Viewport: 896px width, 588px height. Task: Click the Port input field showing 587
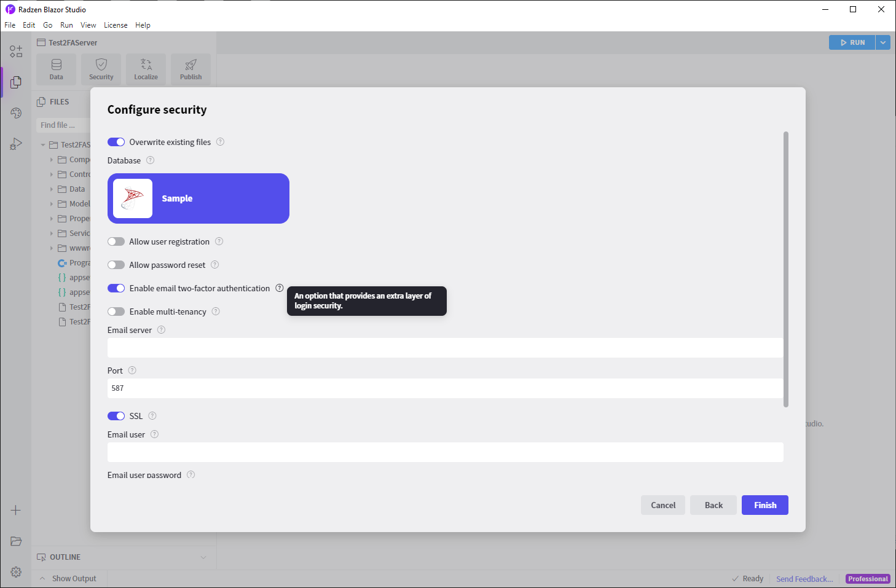tap(446, 388)
